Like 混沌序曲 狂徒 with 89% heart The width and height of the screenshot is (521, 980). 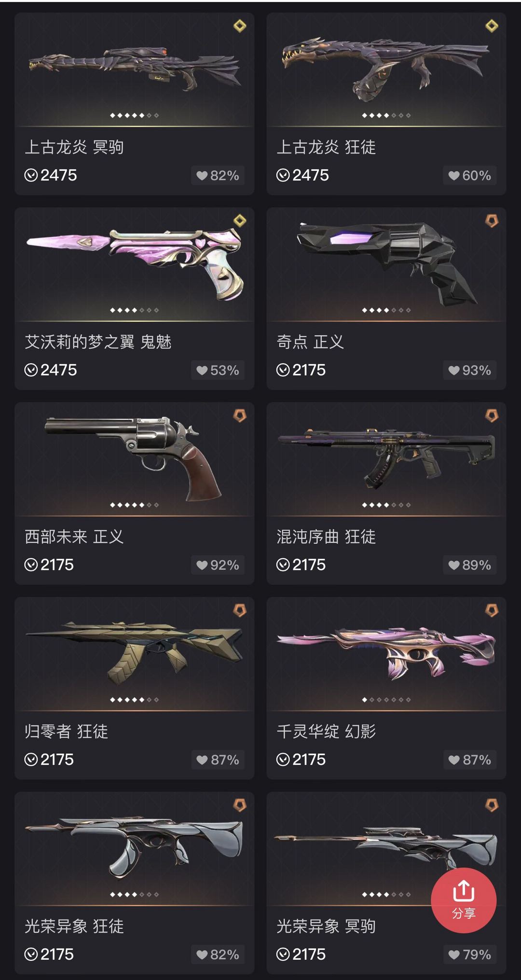tap(469, 565)
